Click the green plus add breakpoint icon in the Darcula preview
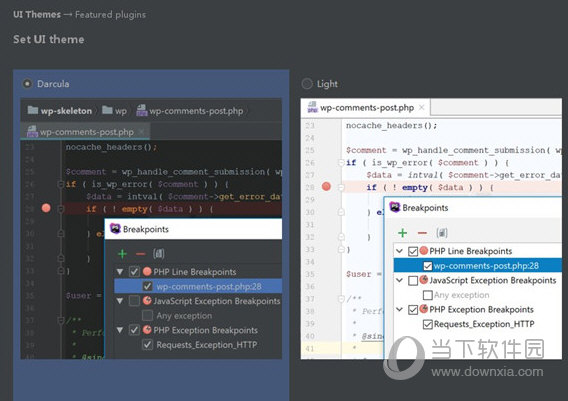This screenshot has width=568, height=401. pyautogui.click(x=122, y=254)
